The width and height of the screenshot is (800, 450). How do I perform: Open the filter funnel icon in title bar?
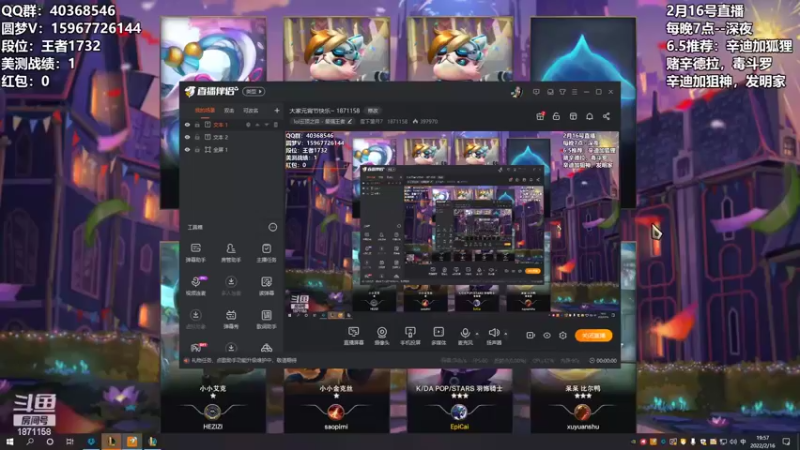tap(562, 92)
